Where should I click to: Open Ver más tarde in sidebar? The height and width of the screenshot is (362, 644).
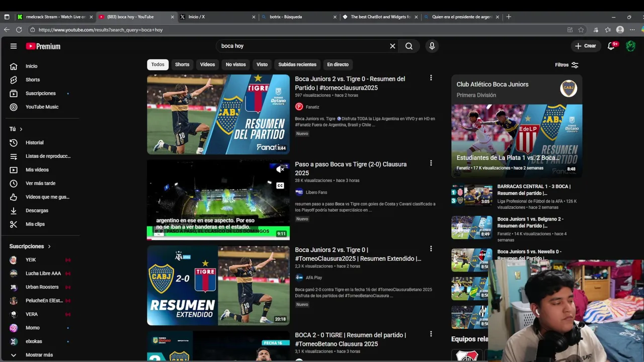click(x=40, y=183)
